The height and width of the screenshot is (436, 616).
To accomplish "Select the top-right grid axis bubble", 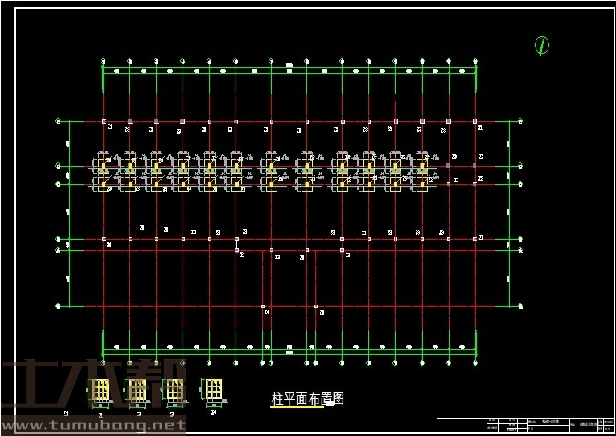I will pos(475,62).
